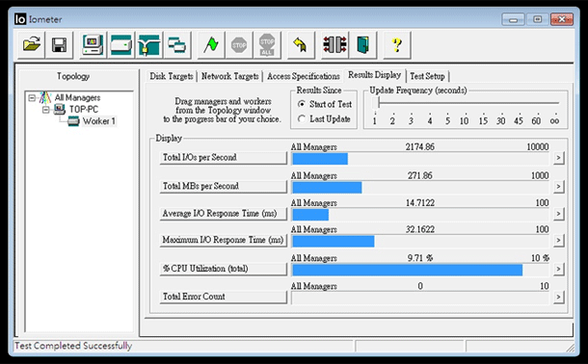This screenshot has height=364, width=588.
Task: Start tests with the green flag
Action: (x=211, y=45)
